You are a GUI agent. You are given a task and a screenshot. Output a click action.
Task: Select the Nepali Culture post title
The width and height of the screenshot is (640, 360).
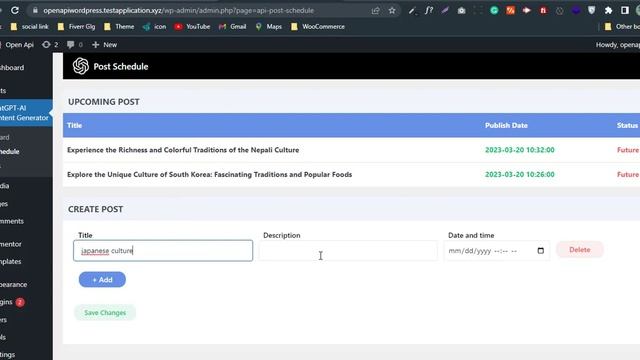[x=183, y=150]
